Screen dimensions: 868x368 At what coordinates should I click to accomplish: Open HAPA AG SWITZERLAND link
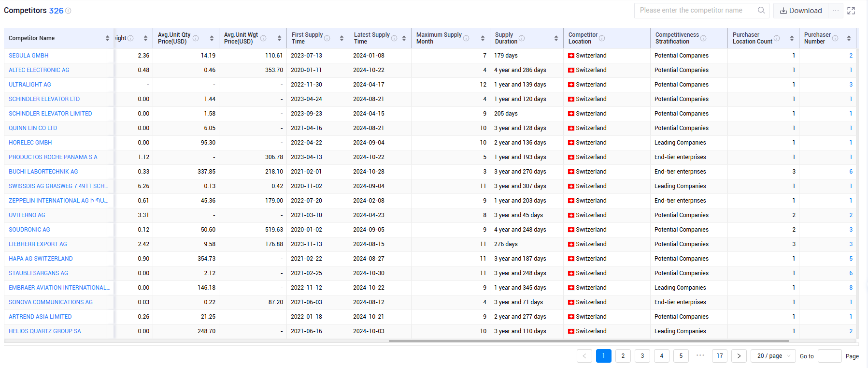point(41,259)
